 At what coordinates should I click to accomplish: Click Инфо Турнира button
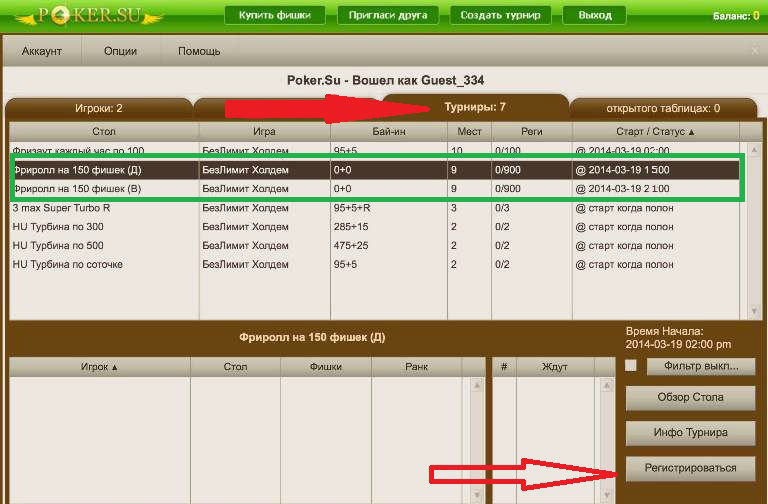(691, 433)
